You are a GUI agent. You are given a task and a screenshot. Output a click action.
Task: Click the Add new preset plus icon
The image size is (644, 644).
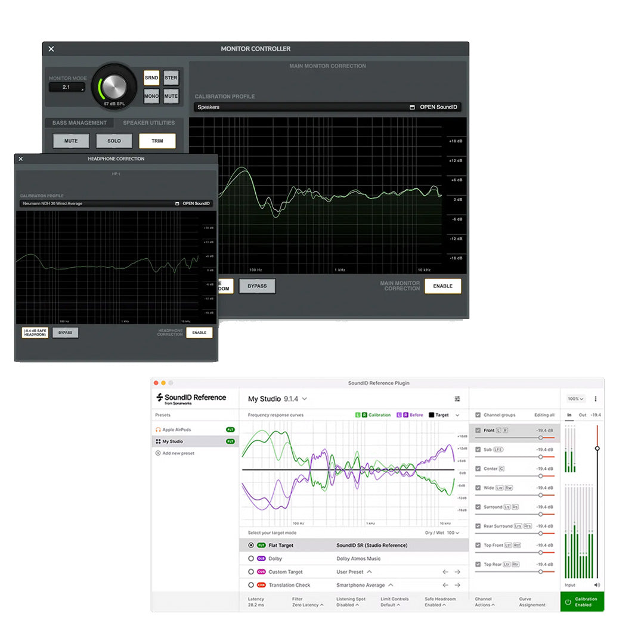coord(157,453)
